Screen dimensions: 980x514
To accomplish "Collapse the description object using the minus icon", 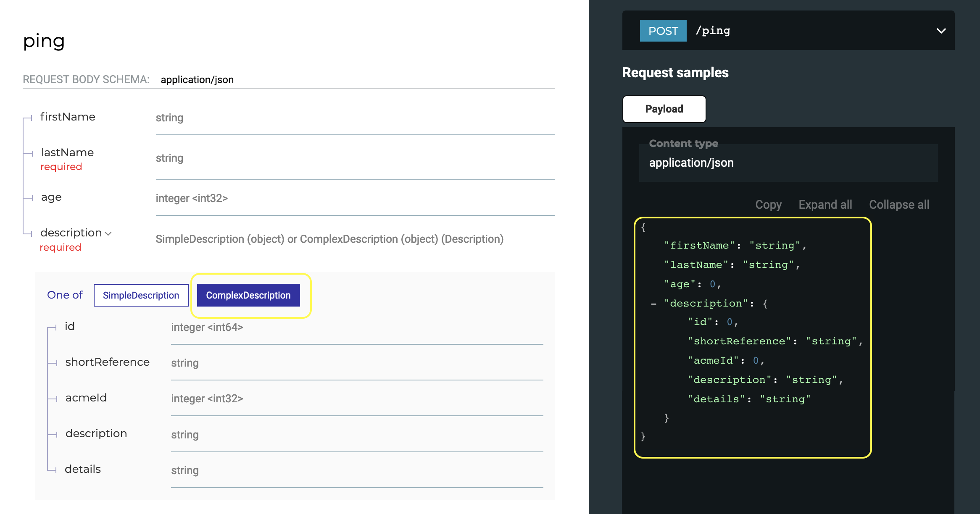I will pyautogui.click(x=653, y=303).
